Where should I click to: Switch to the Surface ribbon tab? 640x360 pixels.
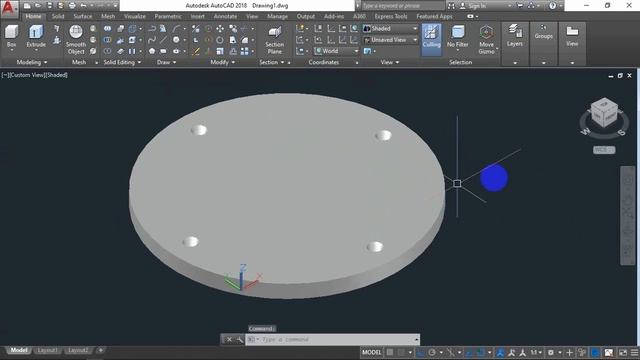pos(83,16)
